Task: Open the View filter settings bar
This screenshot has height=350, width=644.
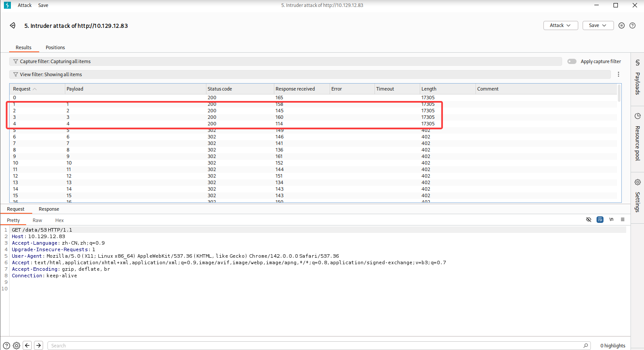Action: 309,74
